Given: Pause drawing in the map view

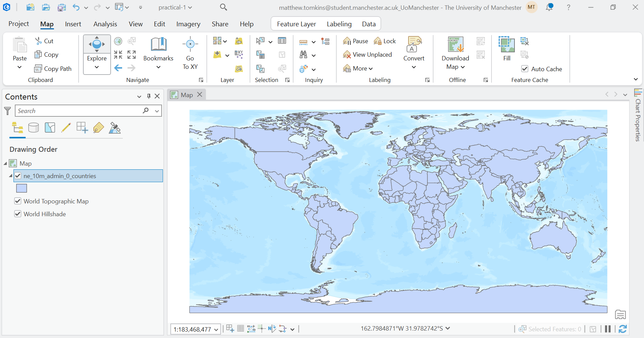Looking at the screenshot, I should coord(608,329).
